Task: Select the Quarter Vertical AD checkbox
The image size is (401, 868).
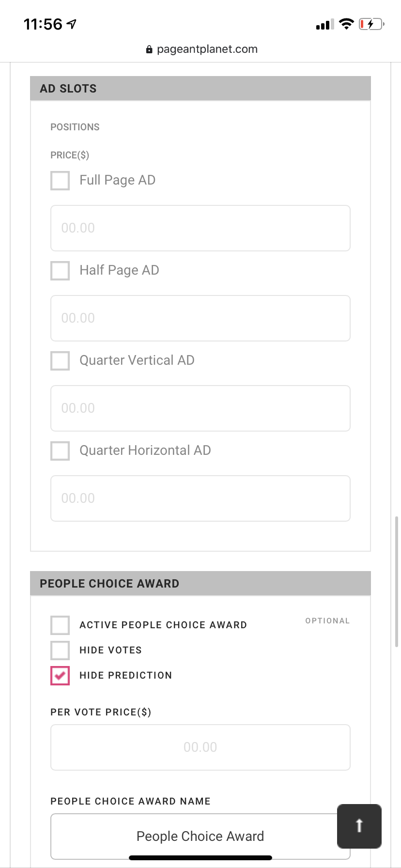Action: click(60, 361)
